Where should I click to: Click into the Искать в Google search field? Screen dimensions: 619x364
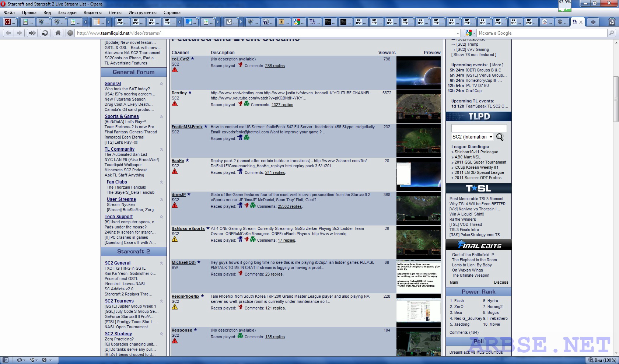click(542, 33)
